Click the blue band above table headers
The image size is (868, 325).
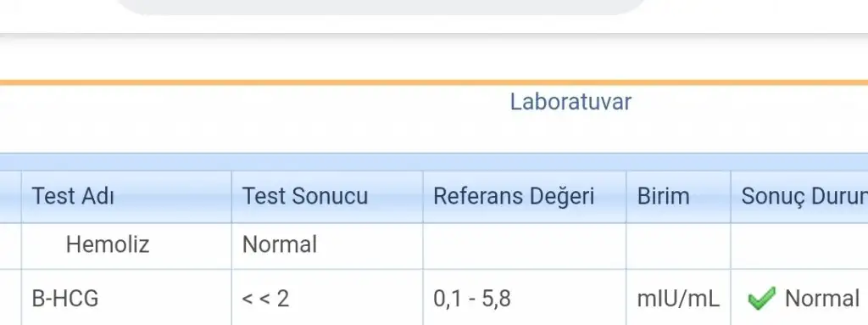click(434, 162)
